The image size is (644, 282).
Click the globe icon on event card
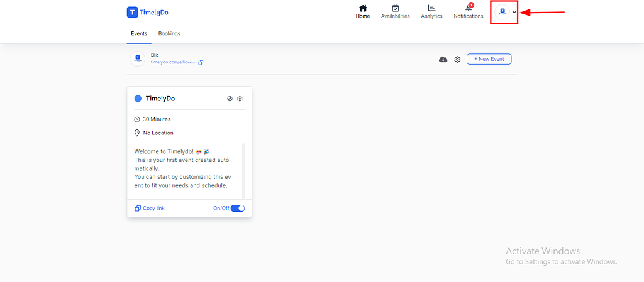pos(230,99)
